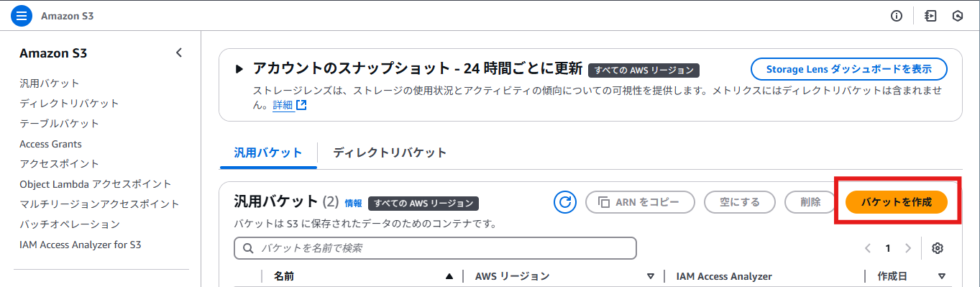This screenshot has width=980, height=287.
Task: Expand the account snapshot section
Action: point(239,69)
